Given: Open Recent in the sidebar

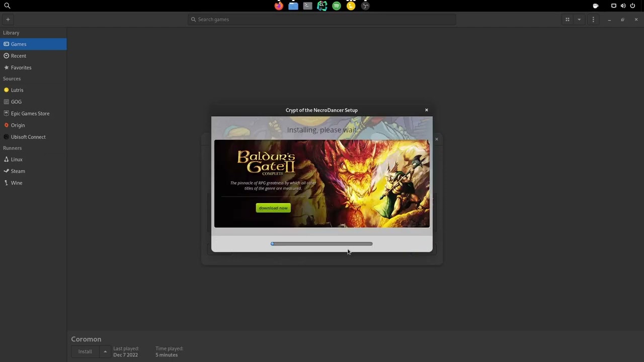Looking at the screenshot, I should [x=33, y=56].
